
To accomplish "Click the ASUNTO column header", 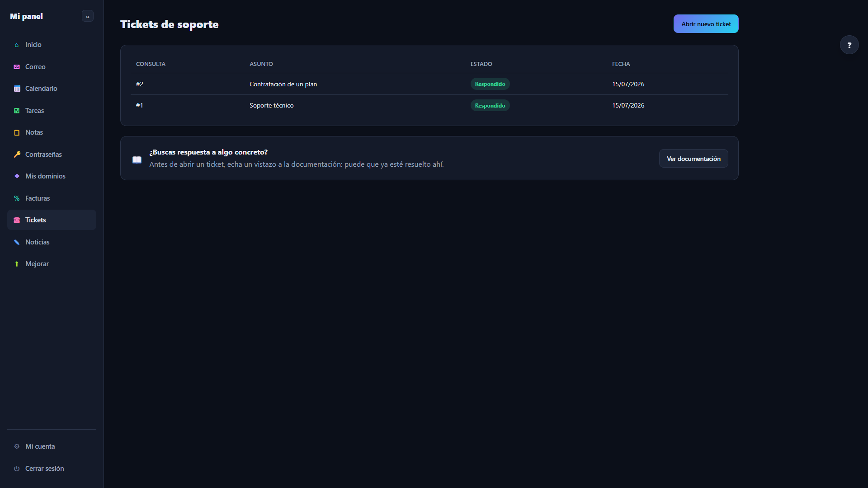I will click(261, 64).
